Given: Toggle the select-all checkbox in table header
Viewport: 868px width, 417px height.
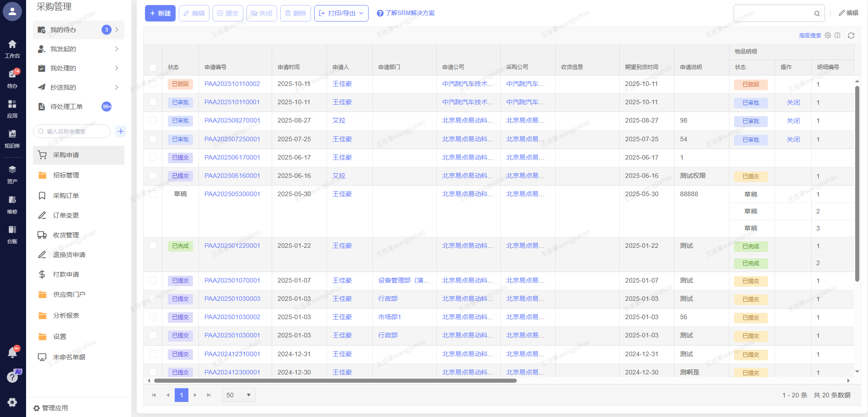Looking at the screenshot, I should [x=153, y=68].
